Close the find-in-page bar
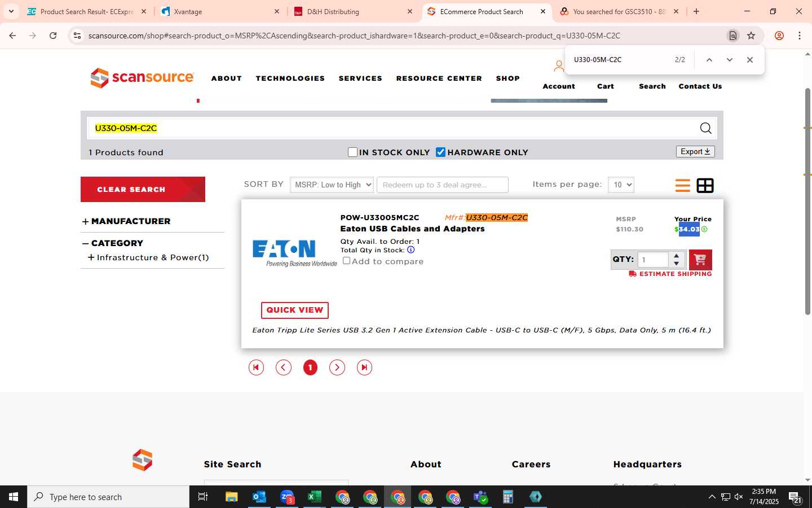The height and width of the screenshot is (508, 812). pyautogui.click(x=749, y=60)
